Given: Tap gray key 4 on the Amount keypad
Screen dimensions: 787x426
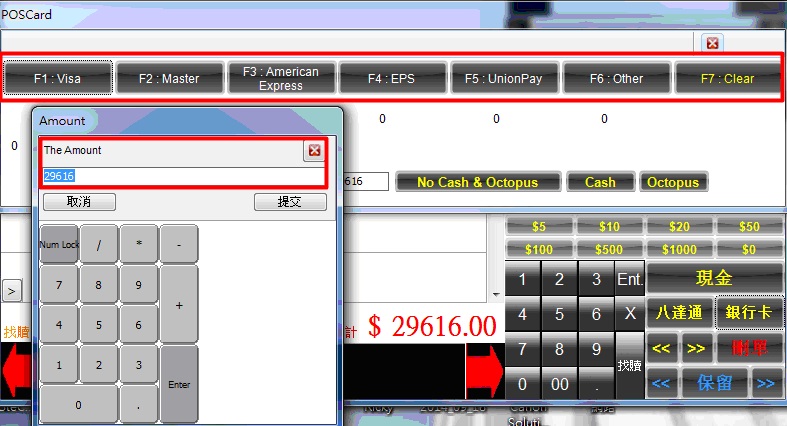Looking at the screenshot, I should click(59, 325).
